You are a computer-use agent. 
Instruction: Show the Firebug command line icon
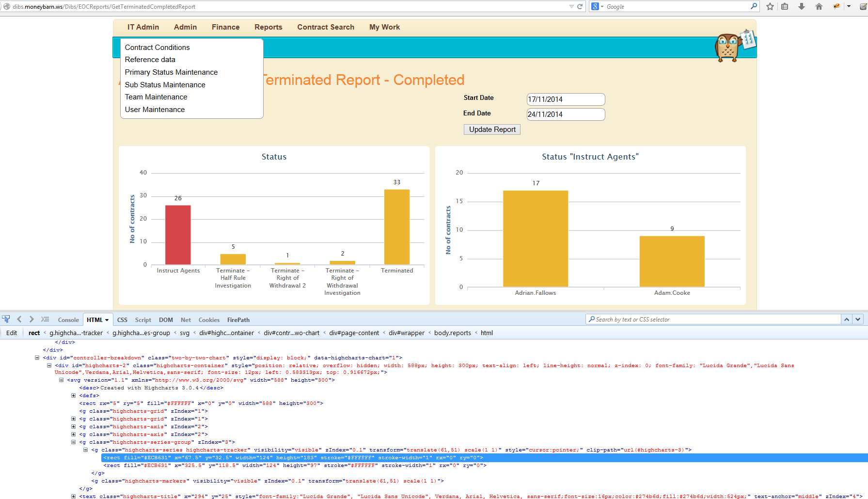[45, 319]
